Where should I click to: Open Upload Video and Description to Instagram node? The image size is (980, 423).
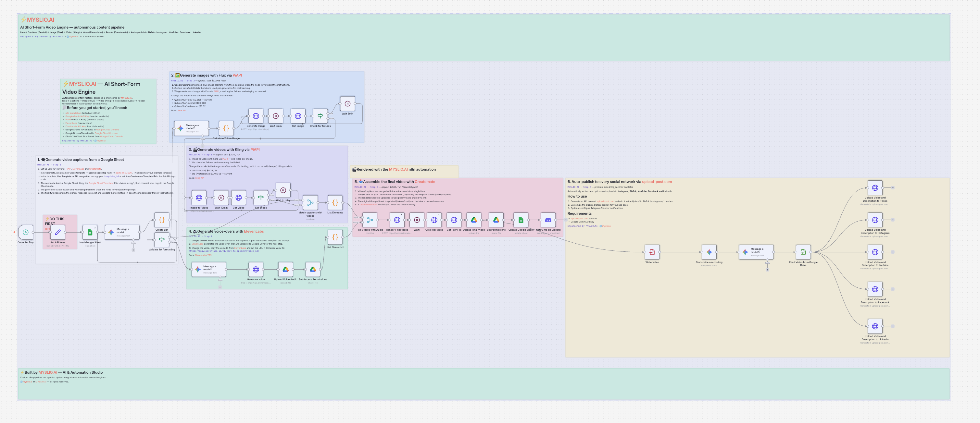875,220
